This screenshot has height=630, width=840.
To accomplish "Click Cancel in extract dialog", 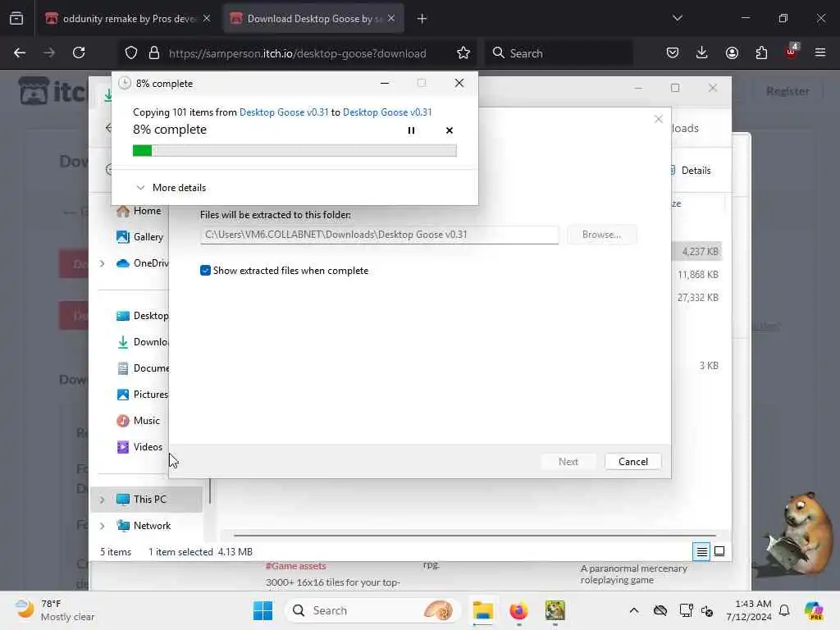I will (x=632, y=461).
